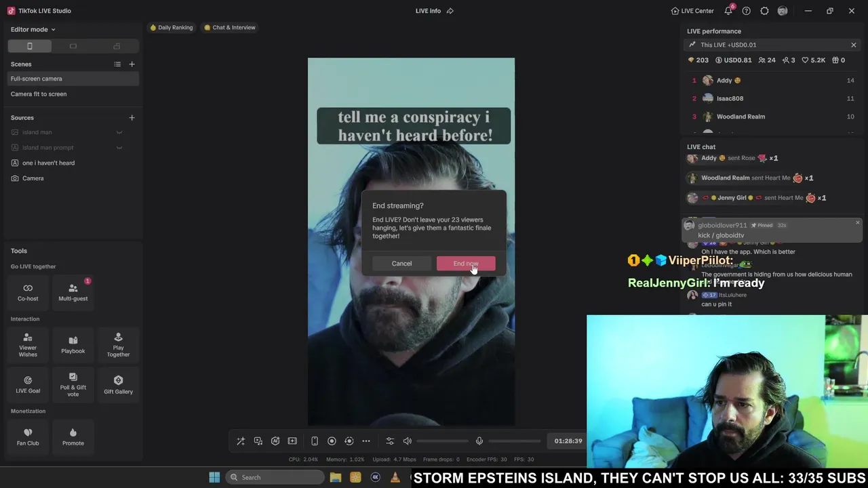Click the 01:28:39 stream timer
Image resolution: width=868 pixels, height=488 pixels.
coord(568,441)
